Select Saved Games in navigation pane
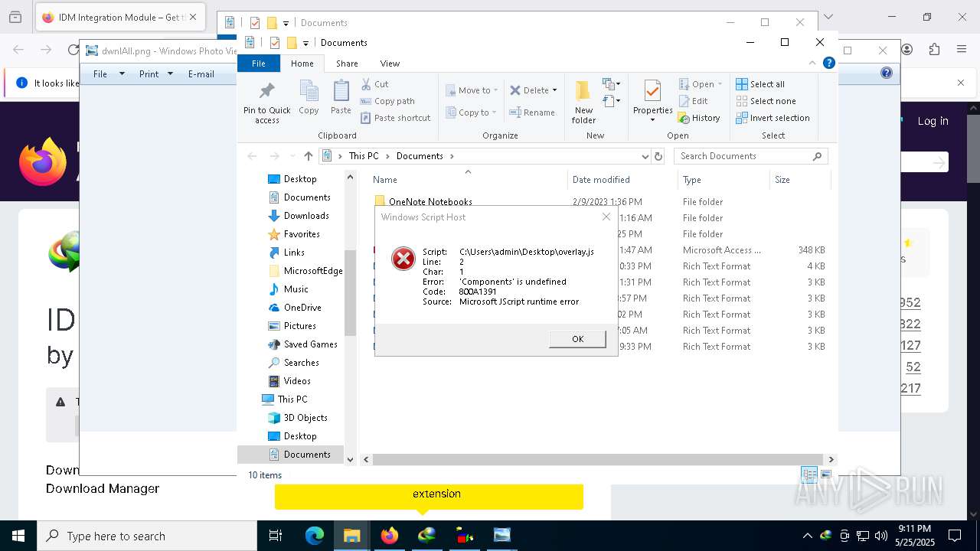This screenshot has height=551, width=980. (310, 344)
